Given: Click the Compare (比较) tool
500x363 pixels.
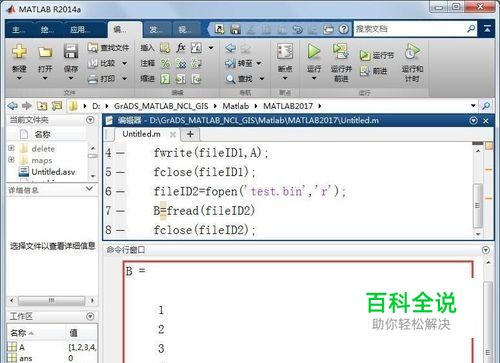Looking at the screenshot, I should (102, 63).
